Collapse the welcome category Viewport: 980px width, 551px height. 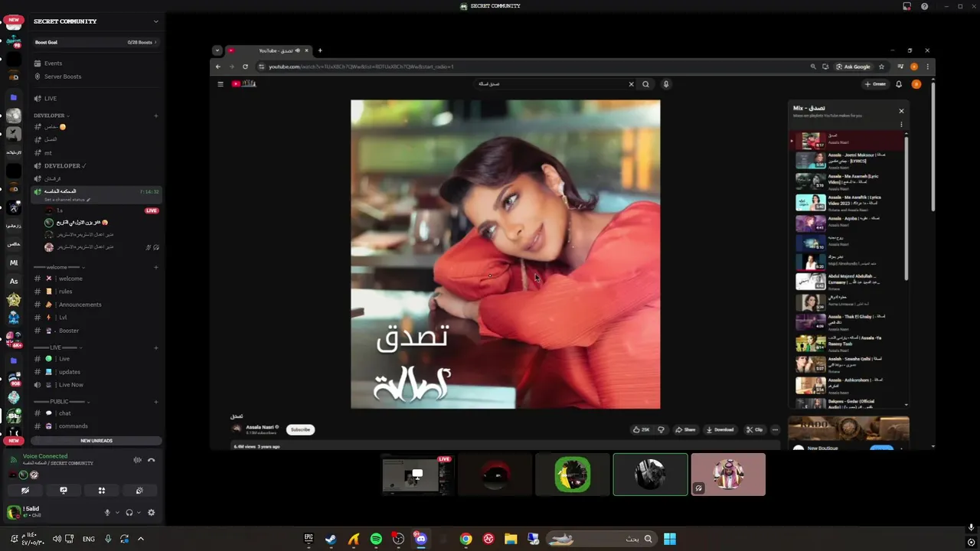click(59, 267)
